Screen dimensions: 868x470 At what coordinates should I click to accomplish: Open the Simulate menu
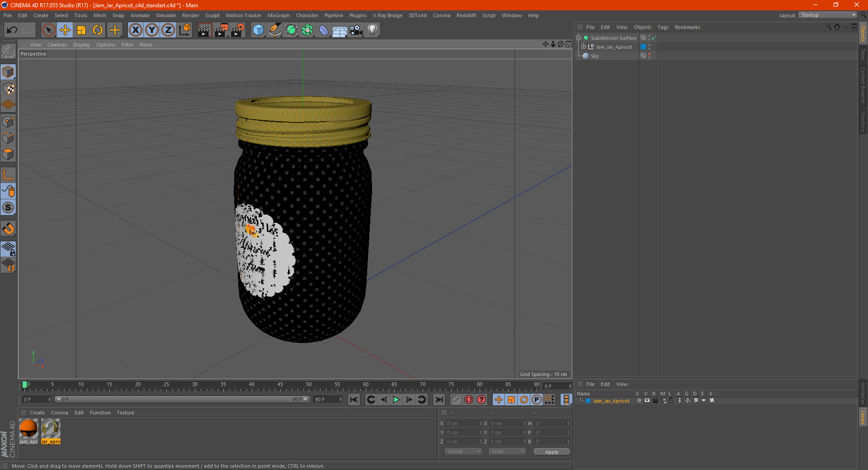click(x=166, y=15)
